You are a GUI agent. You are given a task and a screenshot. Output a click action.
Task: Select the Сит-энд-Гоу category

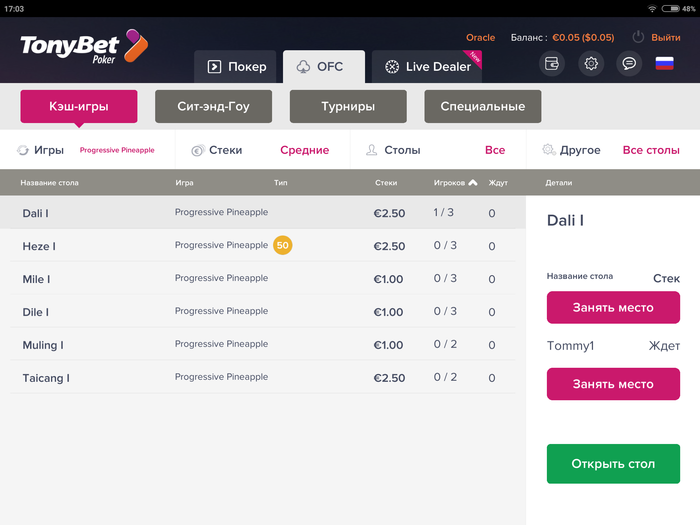coord(213,106)
